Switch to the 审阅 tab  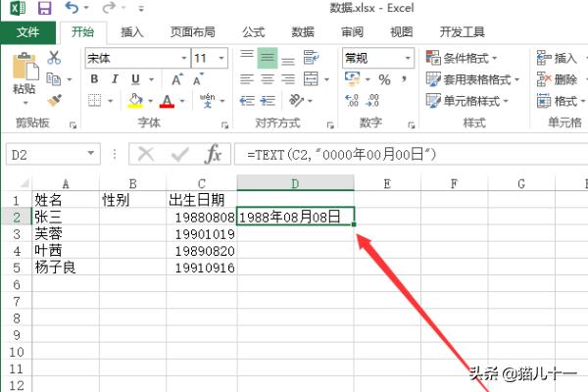352,32
